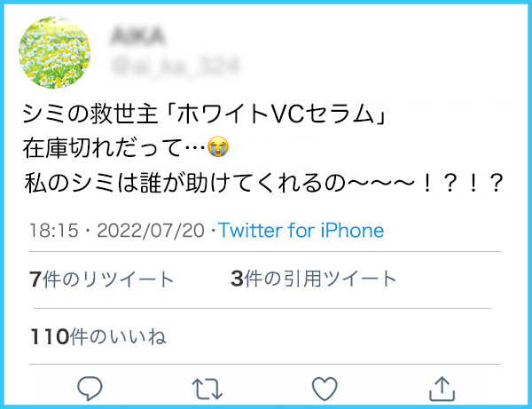Viewport: 532px width, 409px height.
Task: Click the ホワイトVCセラム product name
Action: pyautogui.click(x=276, y=114)
